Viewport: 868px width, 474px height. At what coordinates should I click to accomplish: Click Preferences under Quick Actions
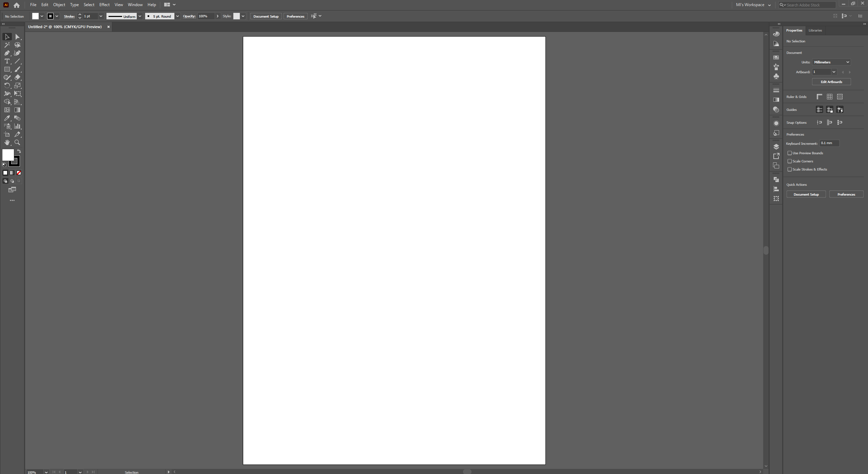[846, 194]
